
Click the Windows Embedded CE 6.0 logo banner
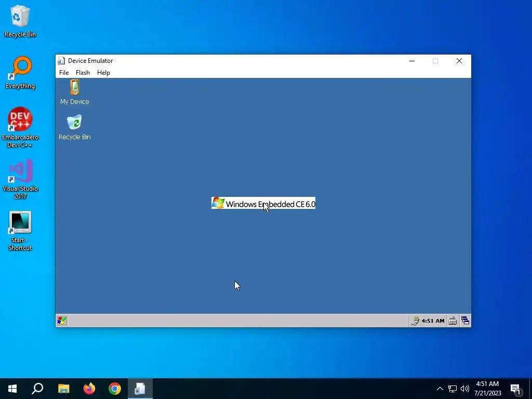pos(263,203)
